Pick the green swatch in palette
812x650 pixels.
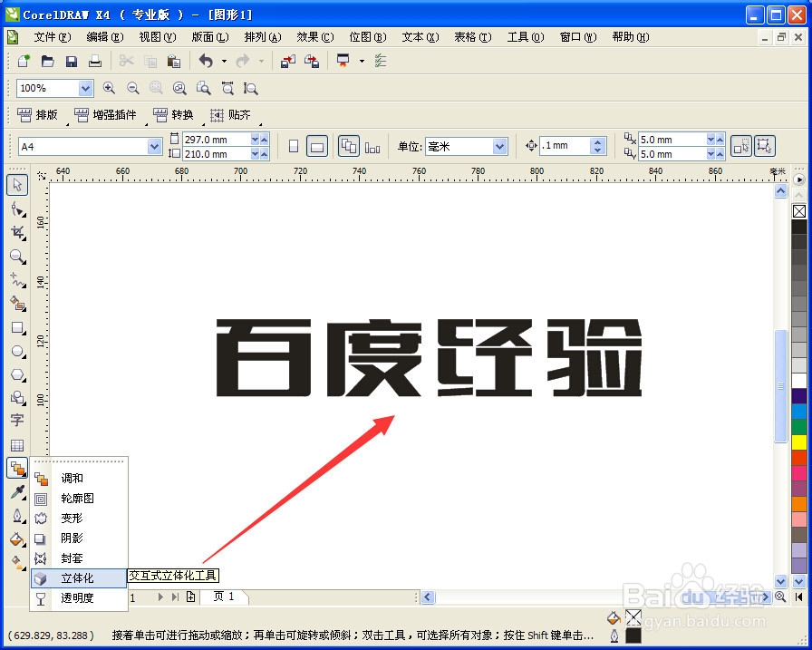click(x=799, y=427)
